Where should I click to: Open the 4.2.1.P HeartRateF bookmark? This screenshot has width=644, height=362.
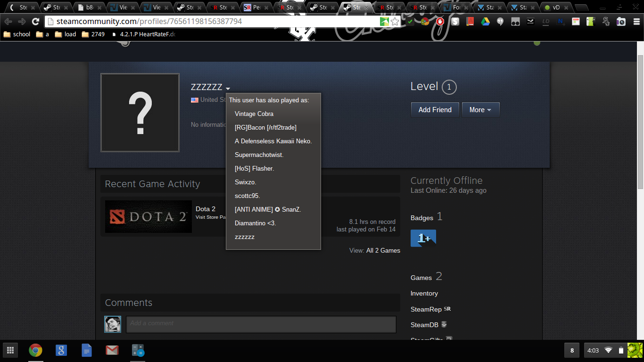pos(143,34)
